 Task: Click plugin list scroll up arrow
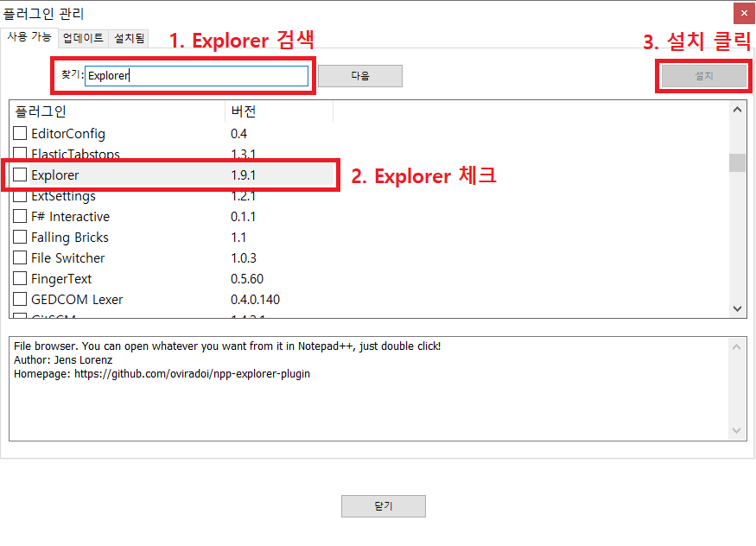pos(737,110)
